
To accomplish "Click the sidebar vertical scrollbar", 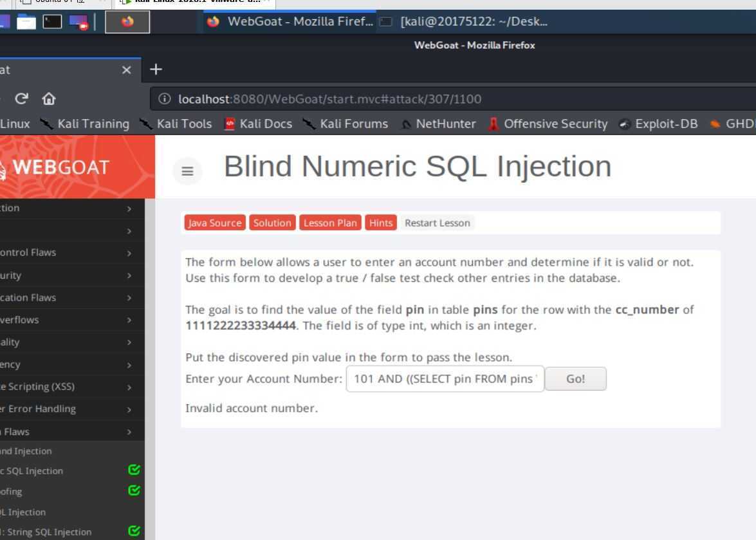I will pos(150,369).
